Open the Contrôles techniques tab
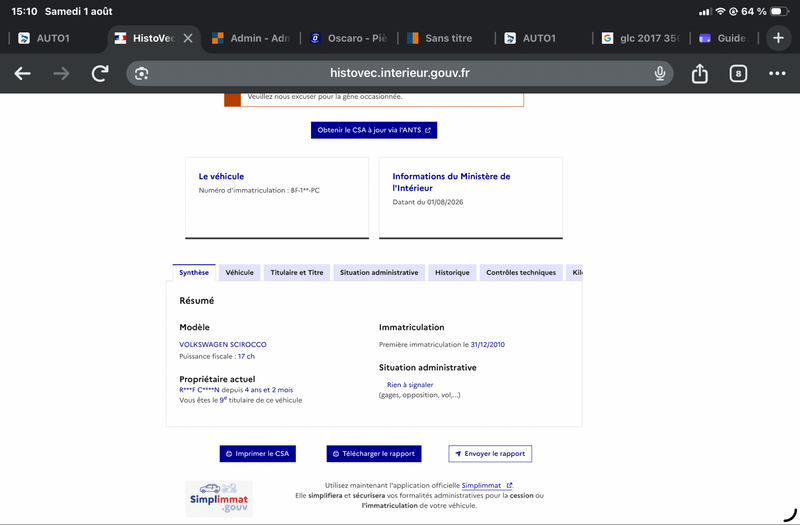 point(521,272)
